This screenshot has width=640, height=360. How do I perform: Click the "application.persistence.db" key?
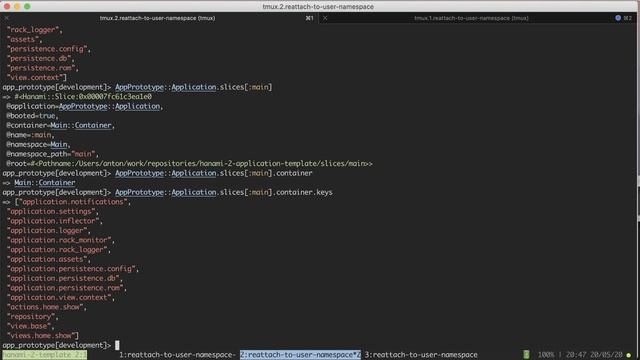coord(65,278)
